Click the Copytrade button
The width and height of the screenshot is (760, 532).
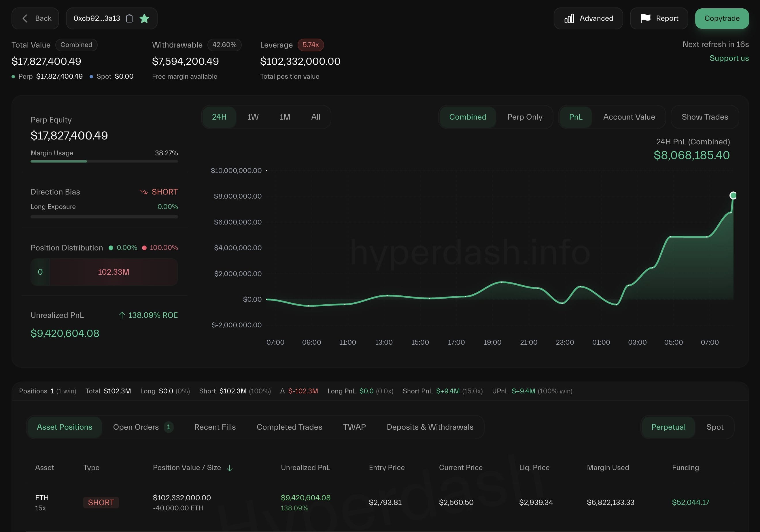tap(722, 18)
